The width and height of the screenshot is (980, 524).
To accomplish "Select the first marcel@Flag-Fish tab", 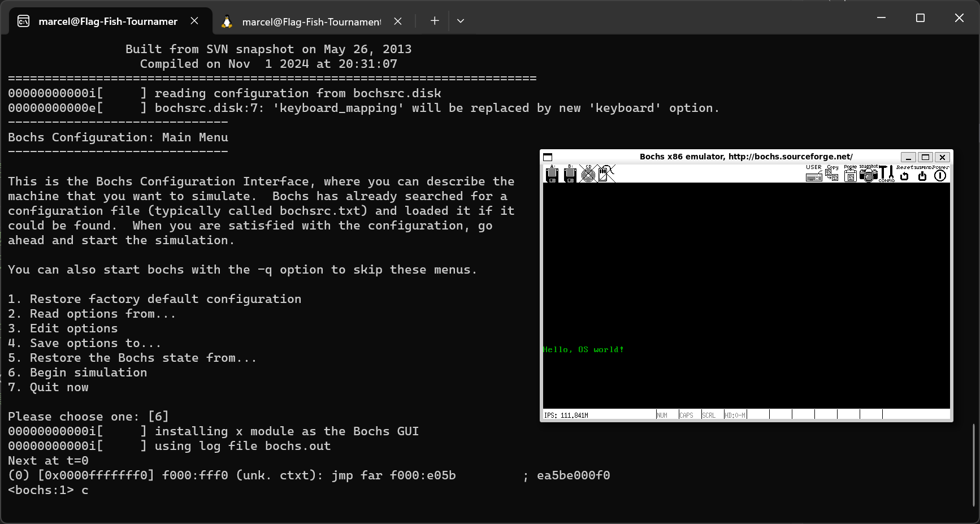I will pos(107,21).
